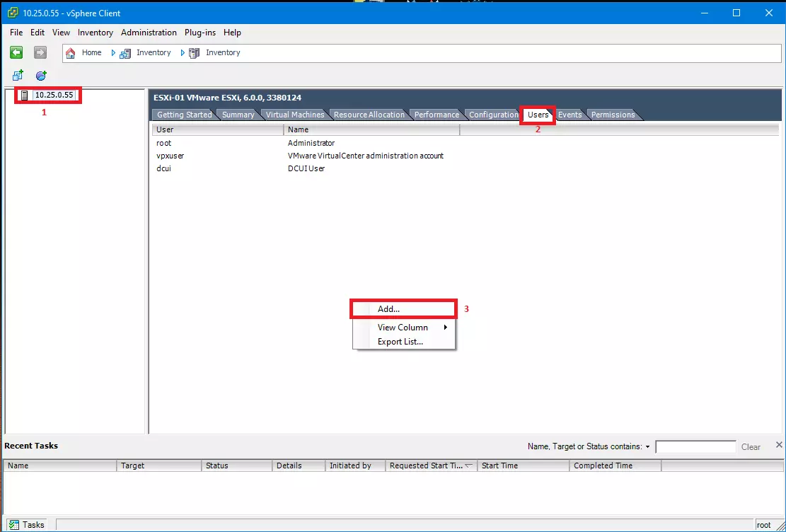Expand the View Column submenu arrow
This screenshot has height=532, width=786.
[446, 328]
